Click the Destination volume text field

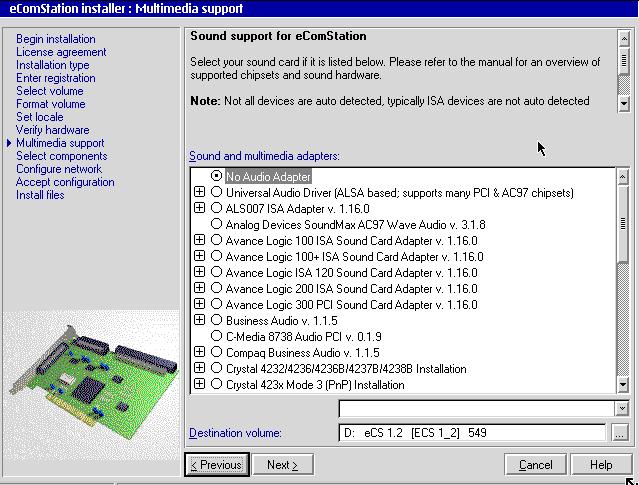[x=472, y=433]
